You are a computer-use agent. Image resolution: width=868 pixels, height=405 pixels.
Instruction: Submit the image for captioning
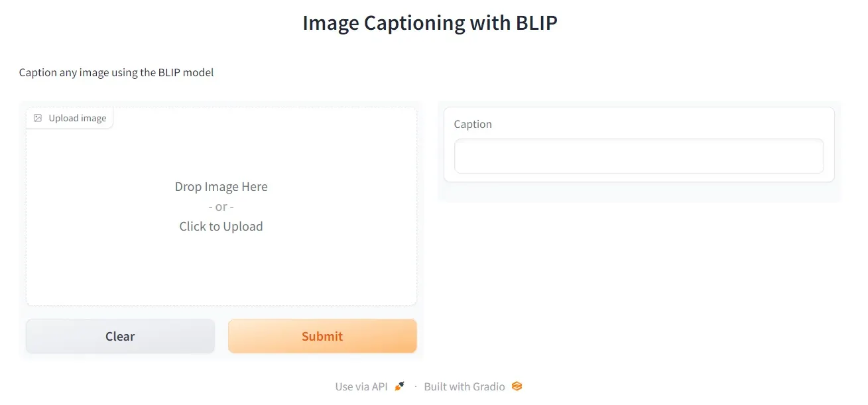click(x=322, y=336)
